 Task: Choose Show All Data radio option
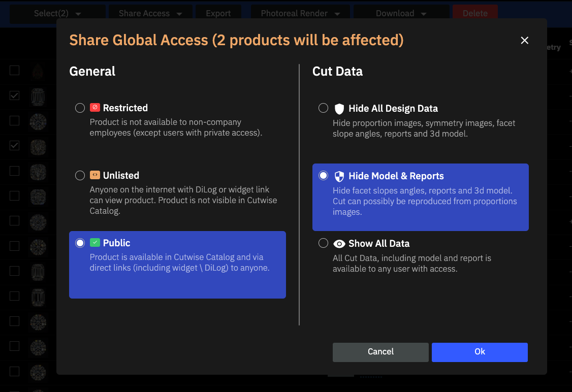click(x=323, y=243)
